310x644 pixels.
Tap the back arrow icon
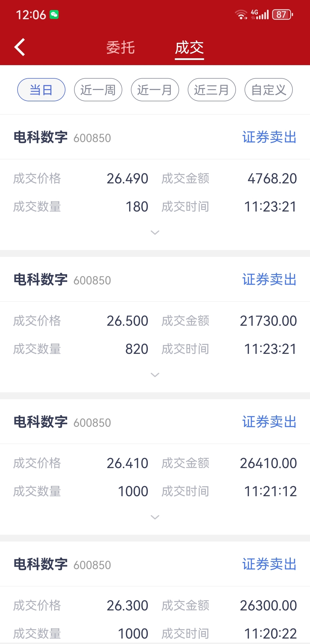[x=20, y=47]
